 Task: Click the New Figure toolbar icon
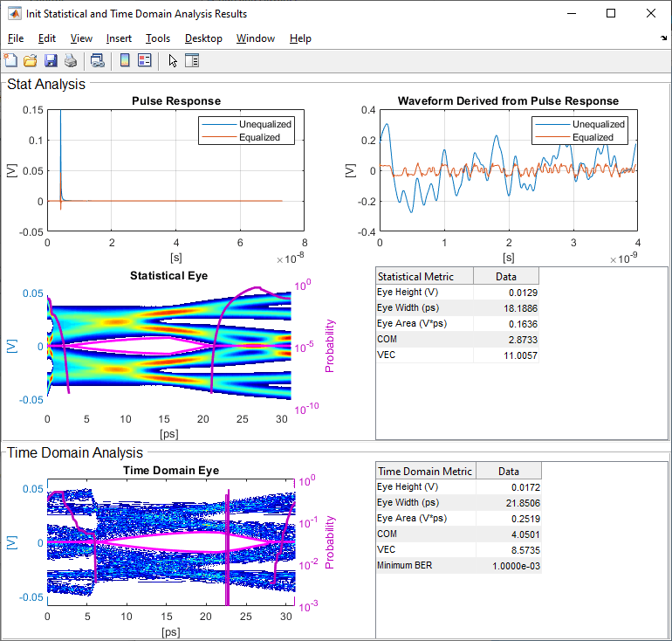[x=10, y=60]
